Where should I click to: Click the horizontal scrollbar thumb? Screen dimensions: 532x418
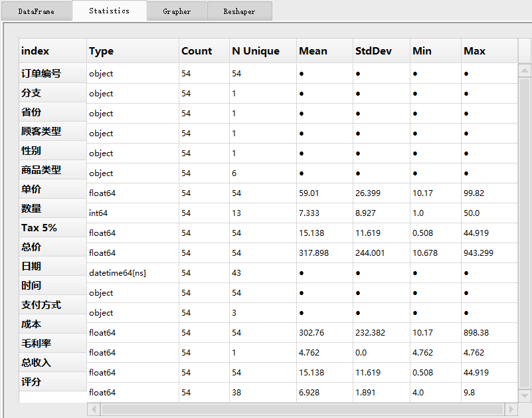click(302, 409)
